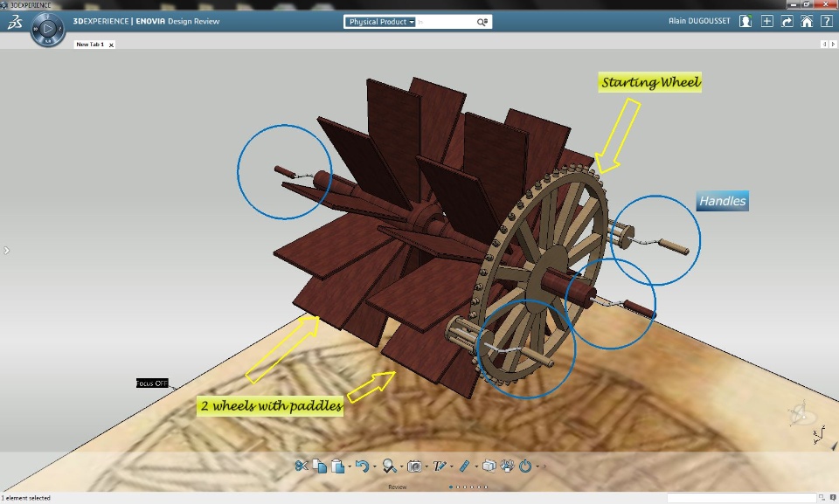Select the last action bar page dot
Image resolution: width=839 pixels, height=504 pixels.
click(486, 487)
